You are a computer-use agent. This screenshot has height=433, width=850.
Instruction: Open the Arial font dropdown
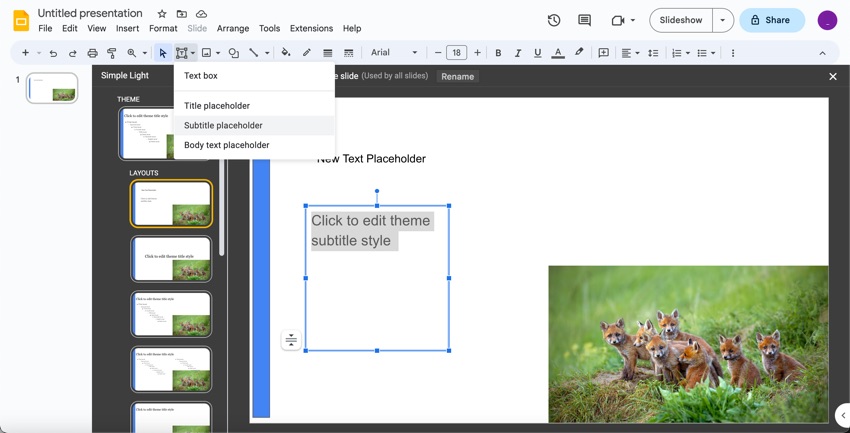click(x=394, y=53)
